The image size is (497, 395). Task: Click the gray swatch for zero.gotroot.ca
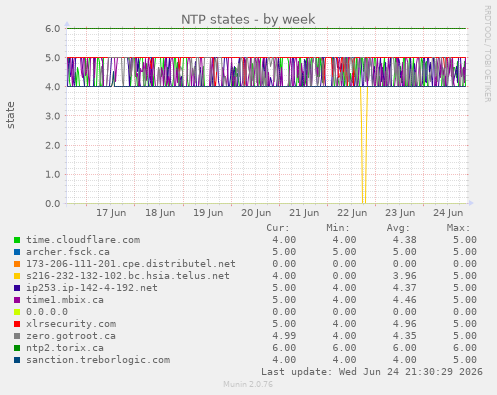pos(17,336)
